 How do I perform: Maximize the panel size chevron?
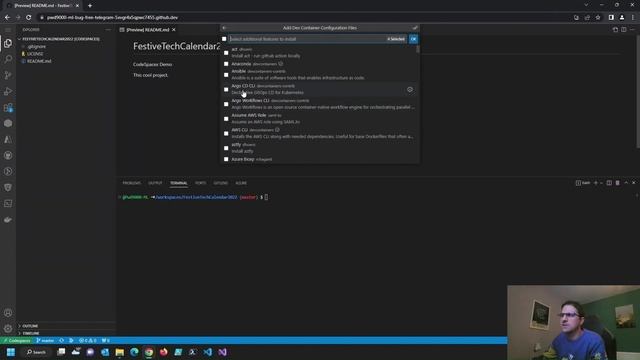pos(626,183)
